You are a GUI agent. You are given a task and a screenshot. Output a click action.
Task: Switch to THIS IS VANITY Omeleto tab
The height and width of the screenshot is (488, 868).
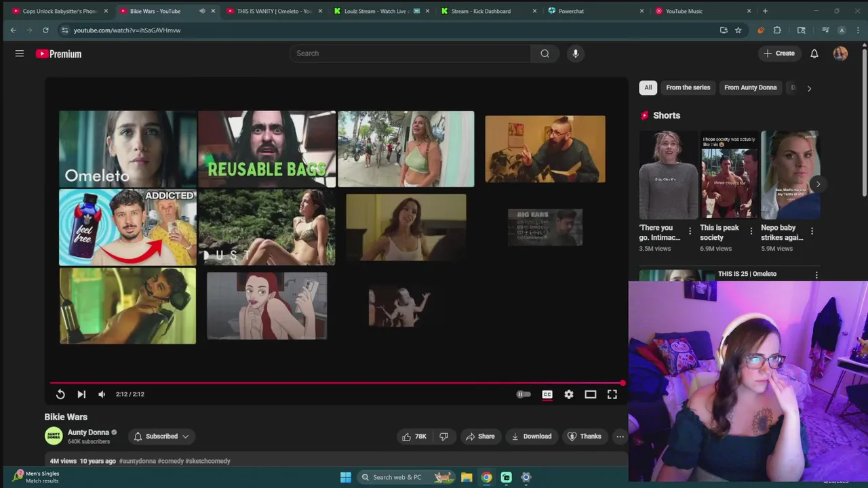(274, 11)
